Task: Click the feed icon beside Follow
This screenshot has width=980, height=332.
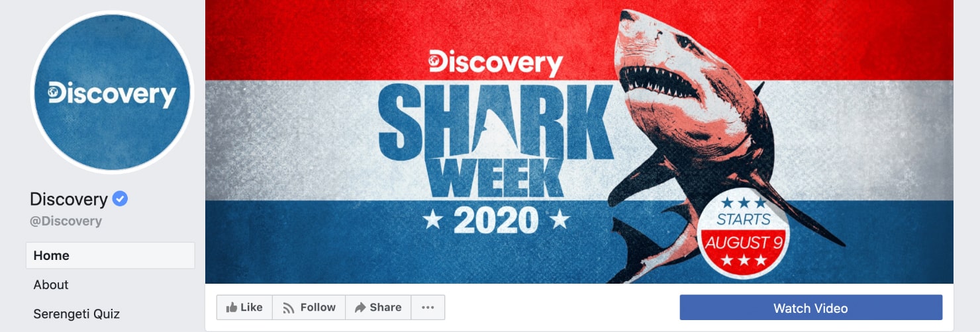Action: (x=289, y=308)
